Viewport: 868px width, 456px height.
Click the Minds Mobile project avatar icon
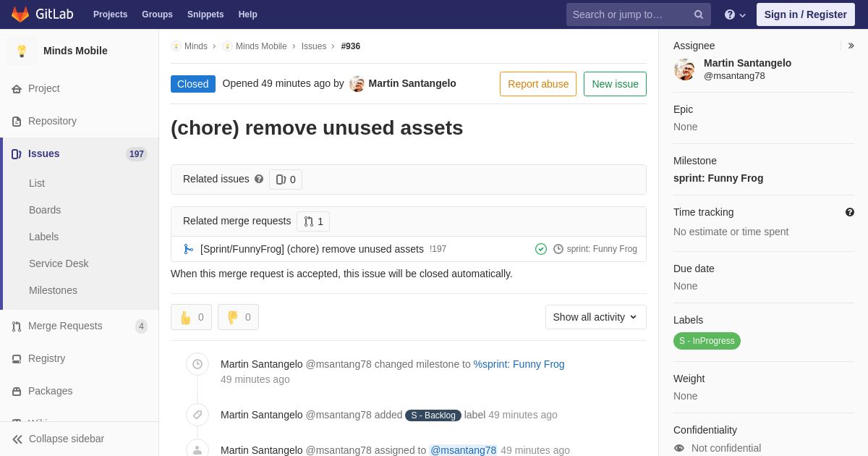click(22, 51)
